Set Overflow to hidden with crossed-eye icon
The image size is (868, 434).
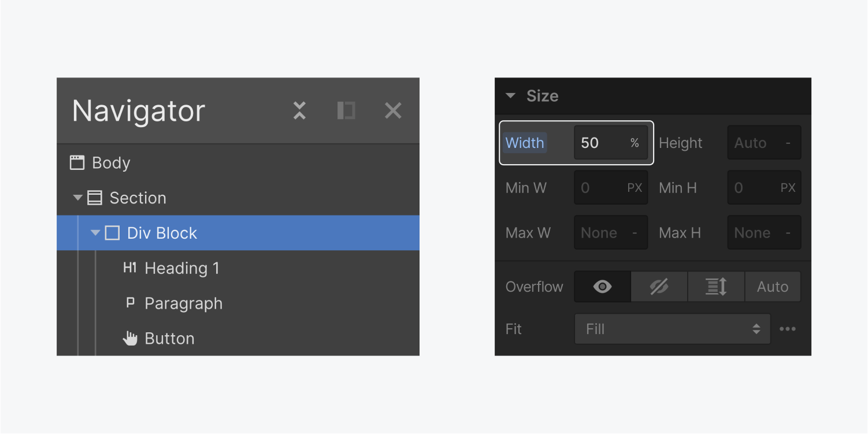coord(659,286)
